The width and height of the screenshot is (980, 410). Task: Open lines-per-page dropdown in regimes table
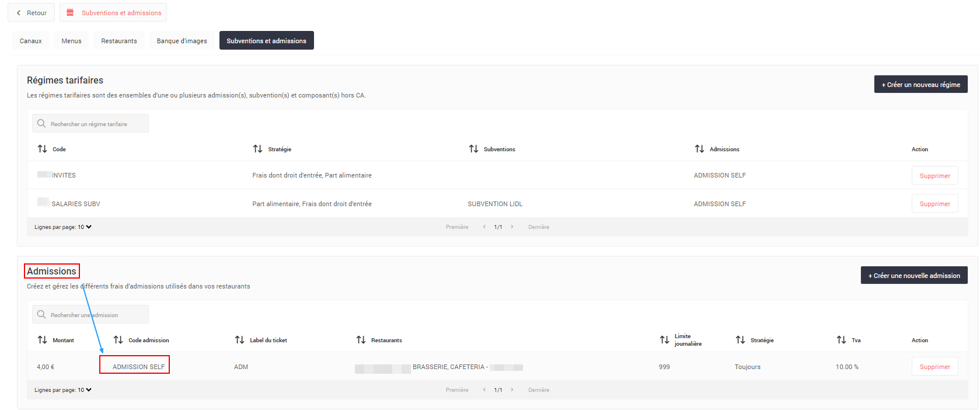85,227
